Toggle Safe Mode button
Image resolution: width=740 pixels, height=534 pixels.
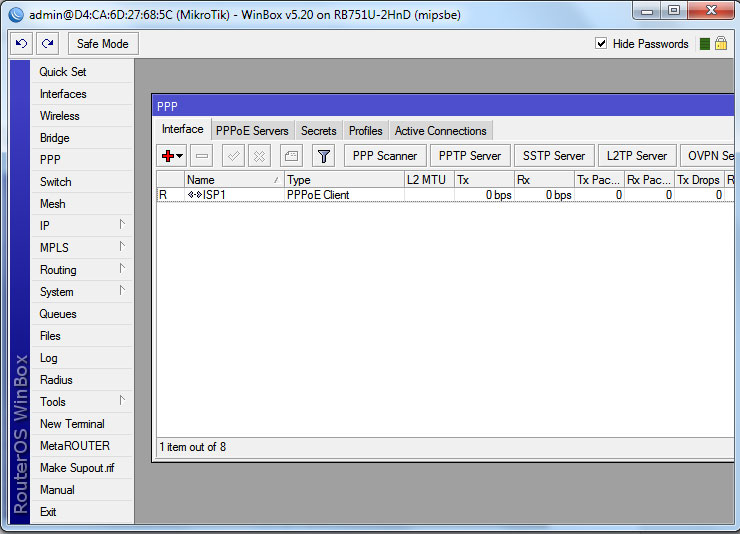pos(102,44)
